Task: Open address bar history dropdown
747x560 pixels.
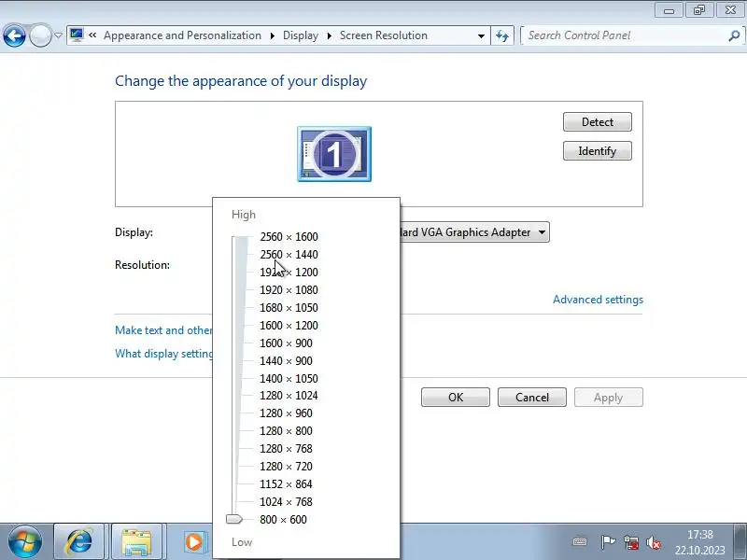Action: point(481,35)
